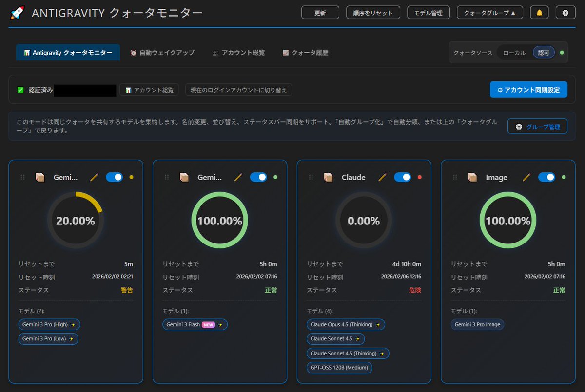
Task: Disable the Claude card toggle switch
Action: point(403,177)
